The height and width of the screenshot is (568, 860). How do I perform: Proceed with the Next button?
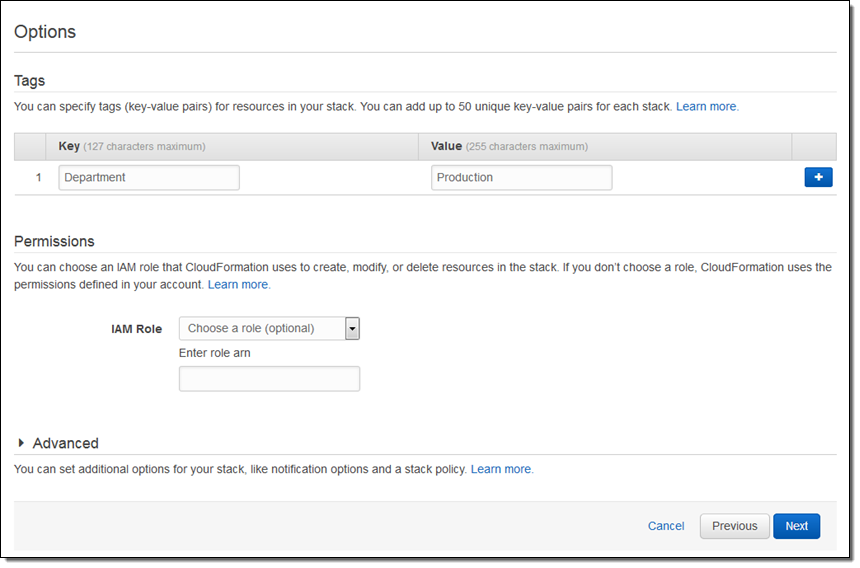796,526
